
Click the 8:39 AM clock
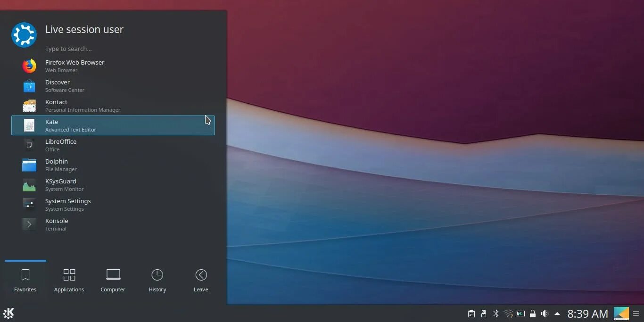click(x=587, y=314)
